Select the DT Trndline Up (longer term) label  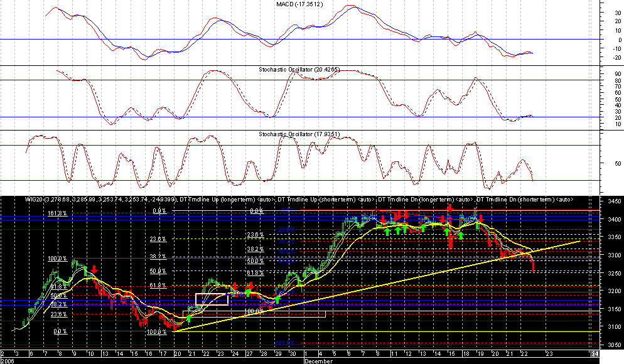click(x=217, y=199)
